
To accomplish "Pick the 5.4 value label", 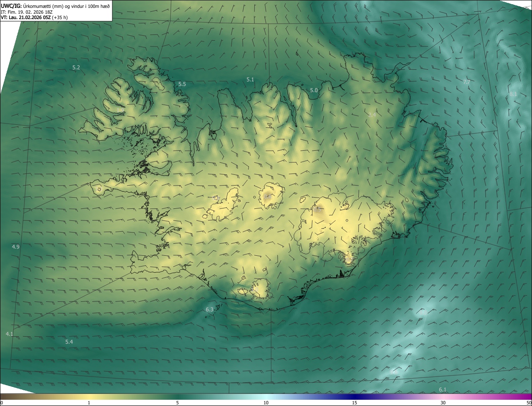I will (x=69, y=342).
